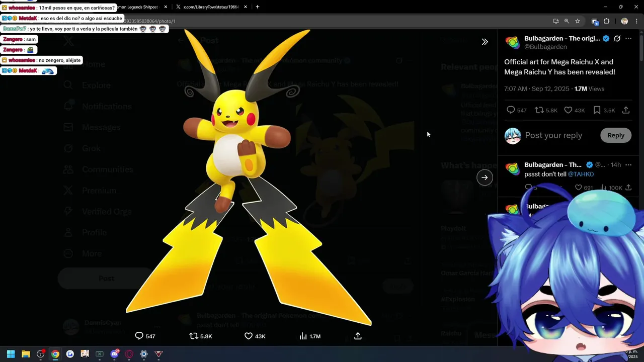This screenshot has height=362, width=644.
Task: Open the Chrome profile avatar
Action: click(624, 21)
